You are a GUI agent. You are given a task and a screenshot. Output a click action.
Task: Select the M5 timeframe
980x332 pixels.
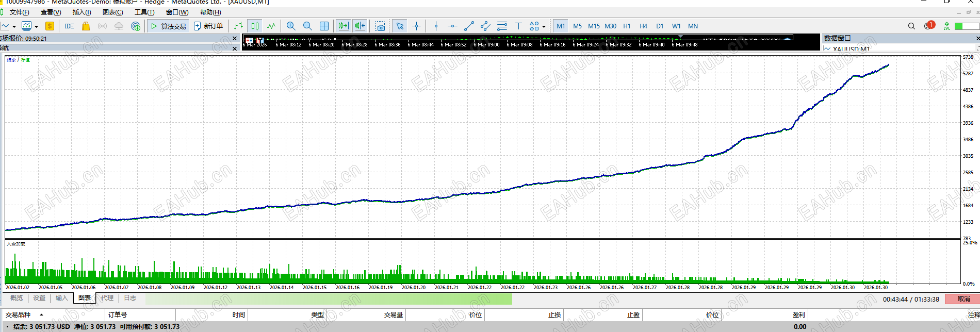pyautogui.click(x=577, y=26)
